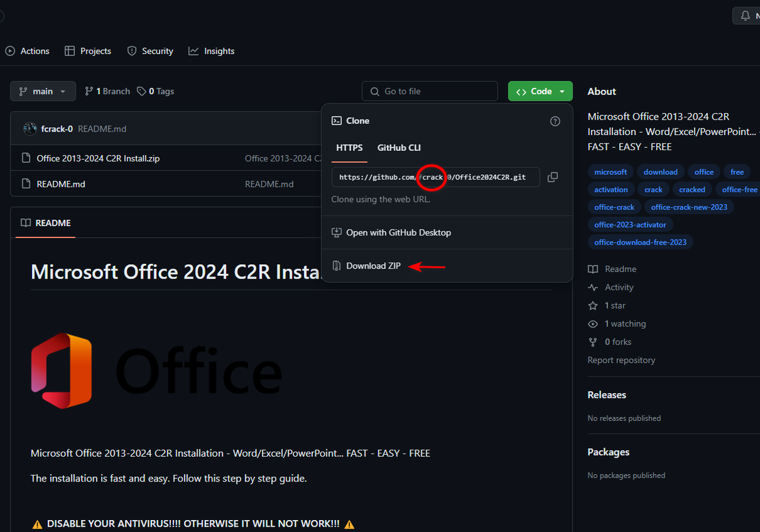Open the Releases heading link
760x532 pixels.
point(607,395)
